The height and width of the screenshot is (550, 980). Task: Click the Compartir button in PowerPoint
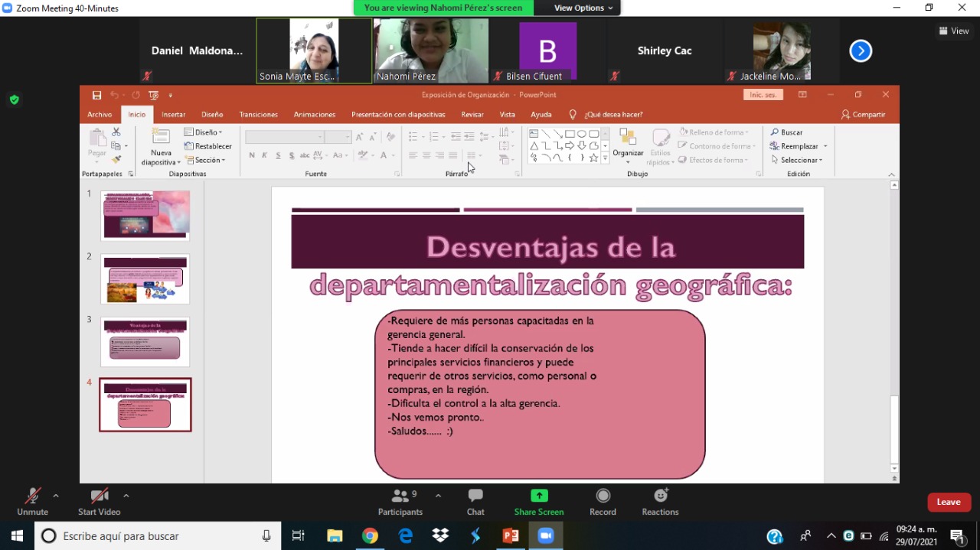click(x=863, y=115)
